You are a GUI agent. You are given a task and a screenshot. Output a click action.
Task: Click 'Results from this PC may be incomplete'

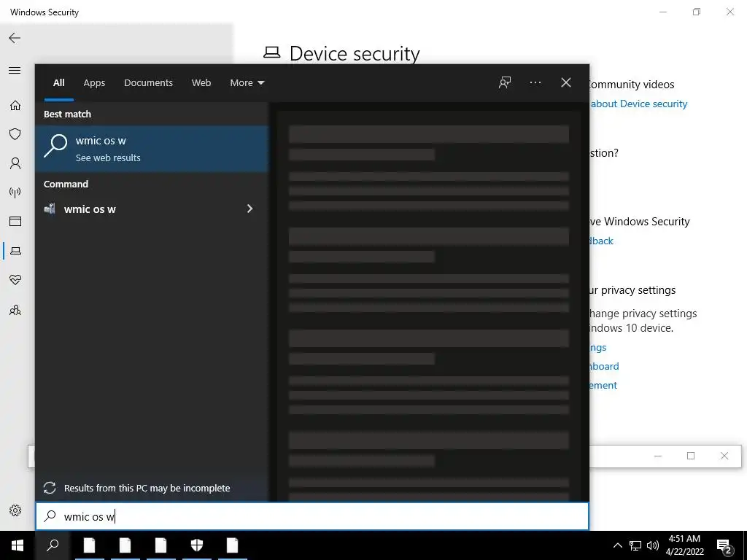pyautogui.click(x=147, y=488)
